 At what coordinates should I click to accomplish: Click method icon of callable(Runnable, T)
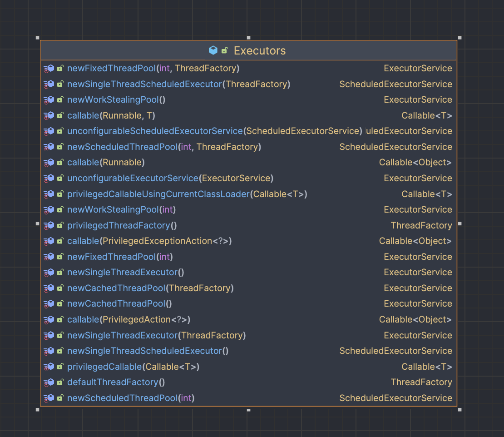[49, 115]
